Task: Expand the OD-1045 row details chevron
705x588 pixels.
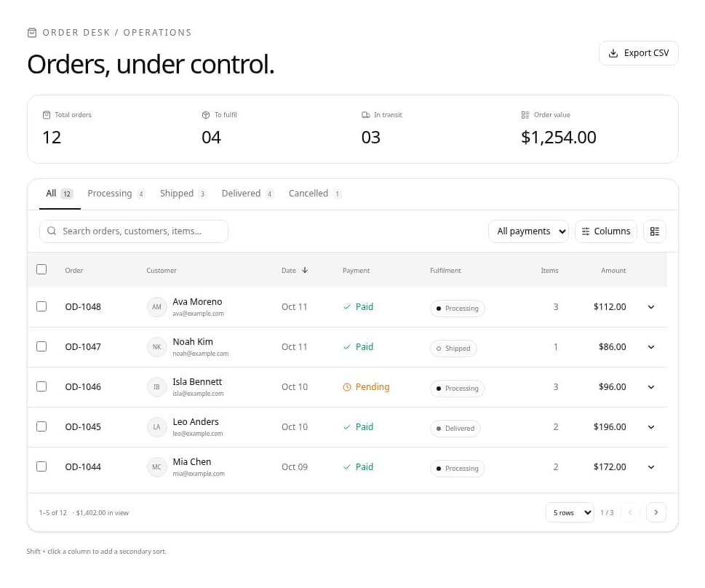Action: click(651, 427)
